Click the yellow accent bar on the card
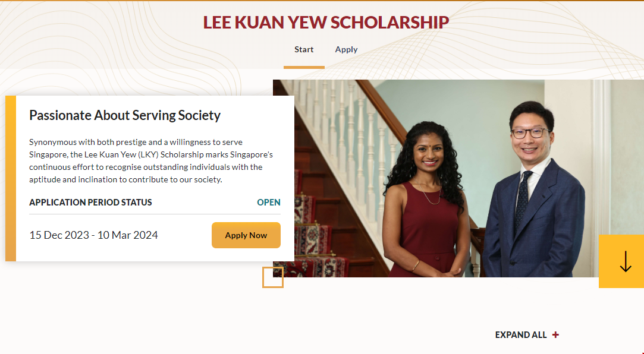This screenshot has width=644, height=354. pos(11,178)
